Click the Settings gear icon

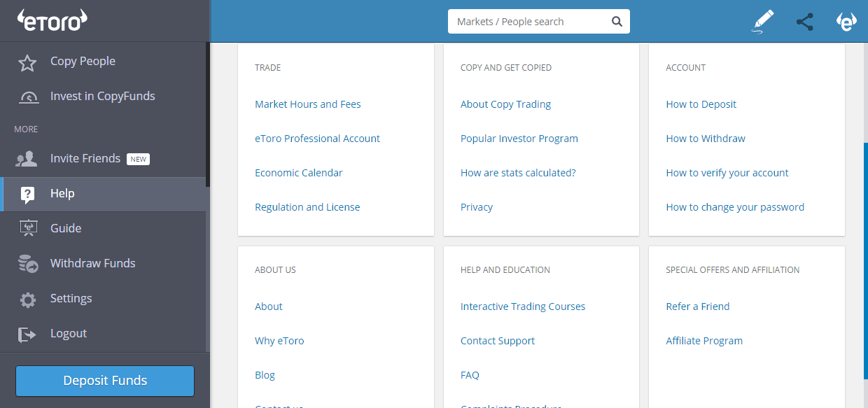(28, 300)
